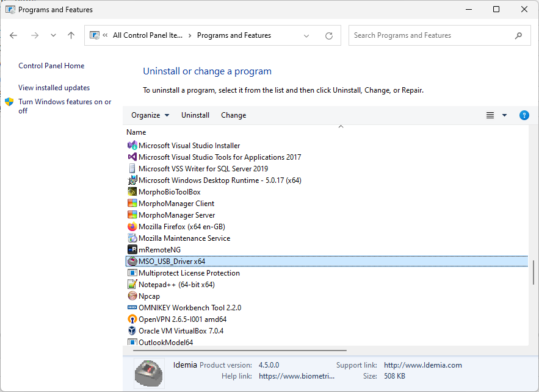Open Turn Windows features on or off
This screenshot has height=392, width=539.
pos(65,107)
